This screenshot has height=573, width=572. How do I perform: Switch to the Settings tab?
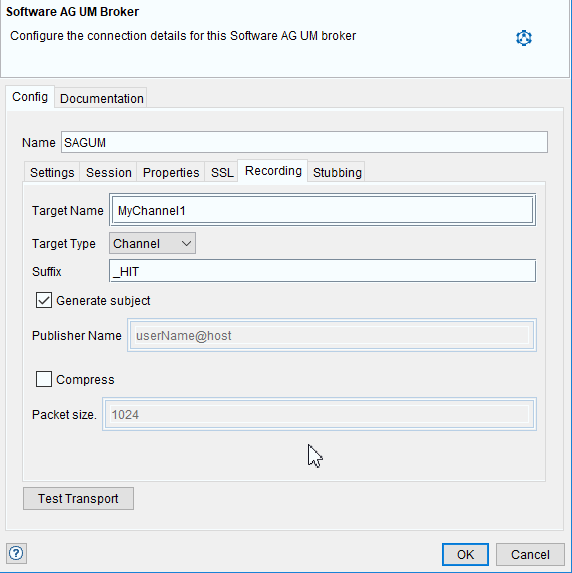(x=52, y=172)
